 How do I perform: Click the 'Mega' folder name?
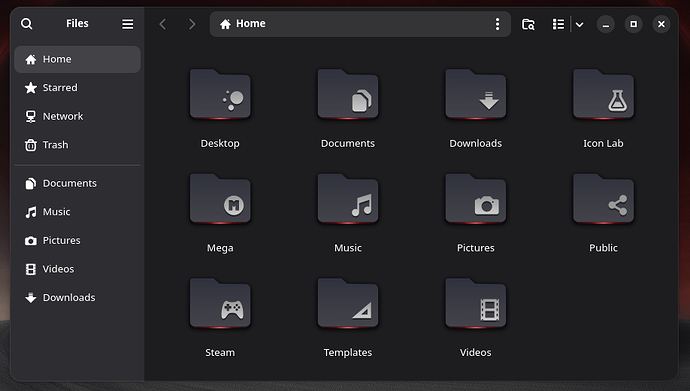[x=220, y=248]
